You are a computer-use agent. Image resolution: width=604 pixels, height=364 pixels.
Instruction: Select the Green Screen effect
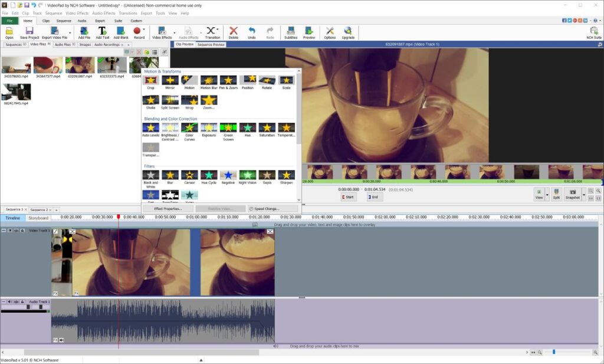point(229,127)
